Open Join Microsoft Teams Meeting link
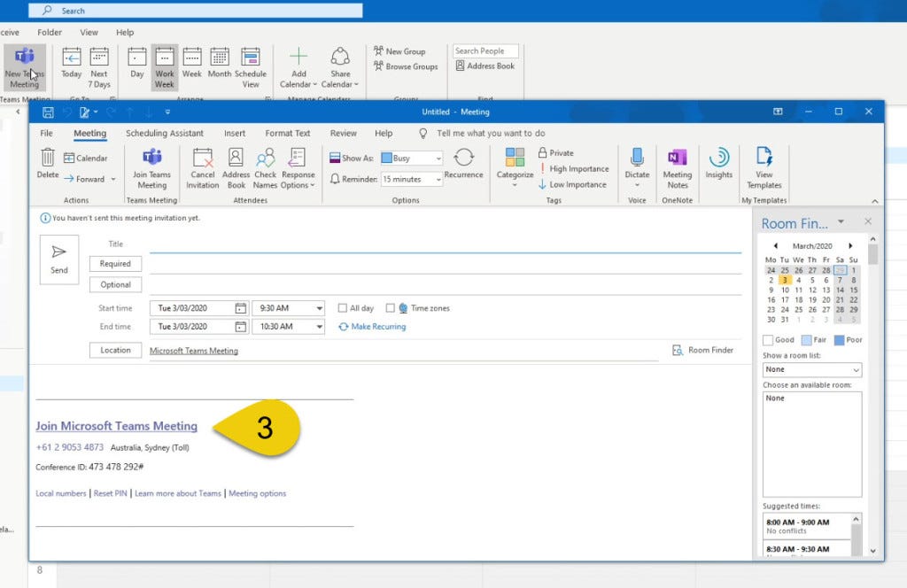Screen dimensions: 907x588 pos(116,426)
